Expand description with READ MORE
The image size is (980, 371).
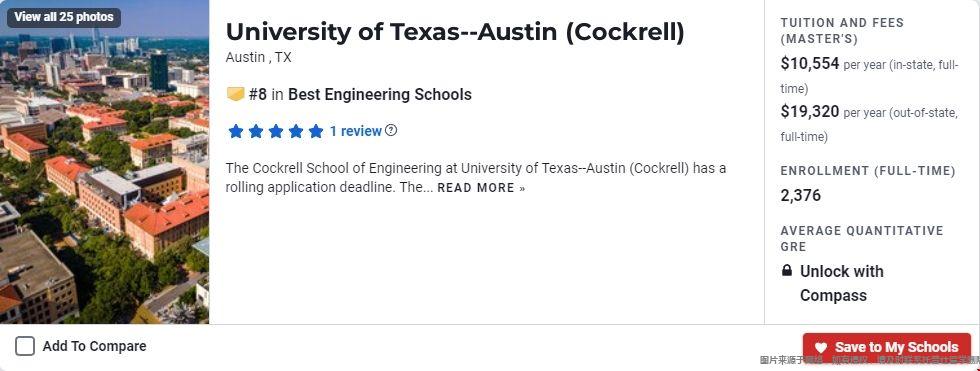tap(481, 188)
